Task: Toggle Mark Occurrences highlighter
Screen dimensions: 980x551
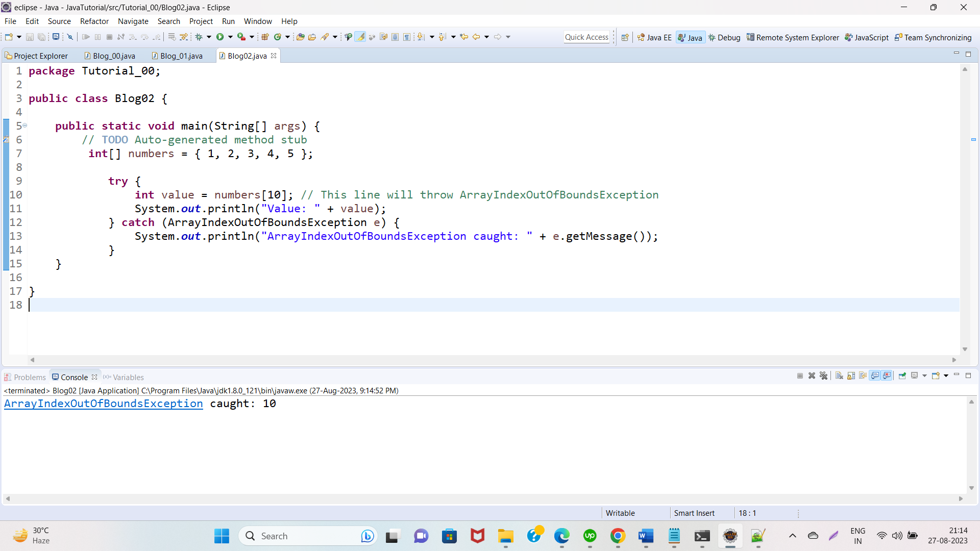Action: pos(360,37)
